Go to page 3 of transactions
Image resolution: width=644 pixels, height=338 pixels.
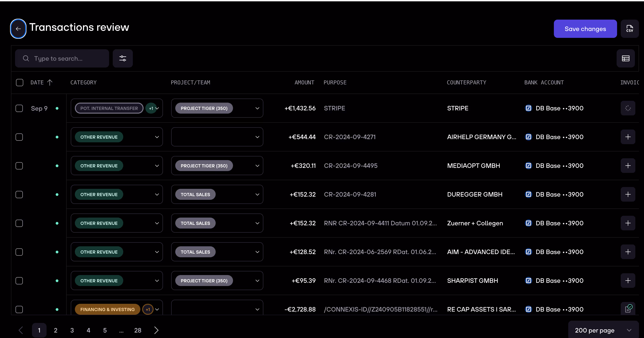pos(72,330)
